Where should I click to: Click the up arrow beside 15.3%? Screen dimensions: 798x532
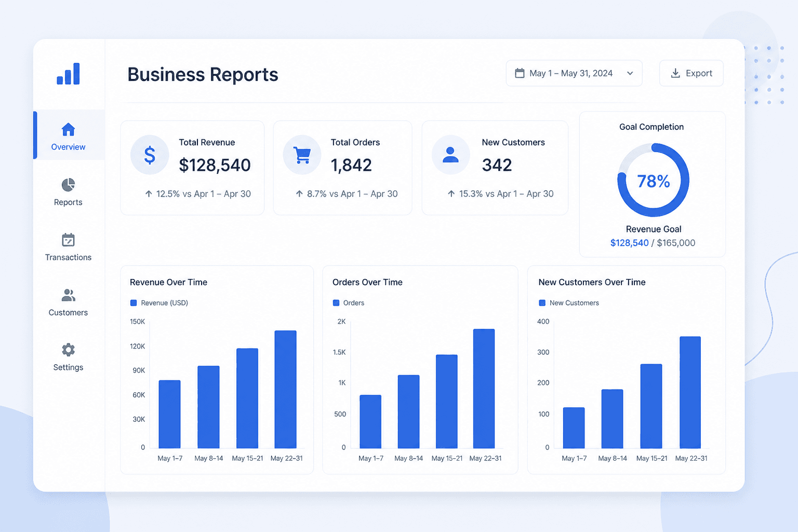tap(451, 194)
